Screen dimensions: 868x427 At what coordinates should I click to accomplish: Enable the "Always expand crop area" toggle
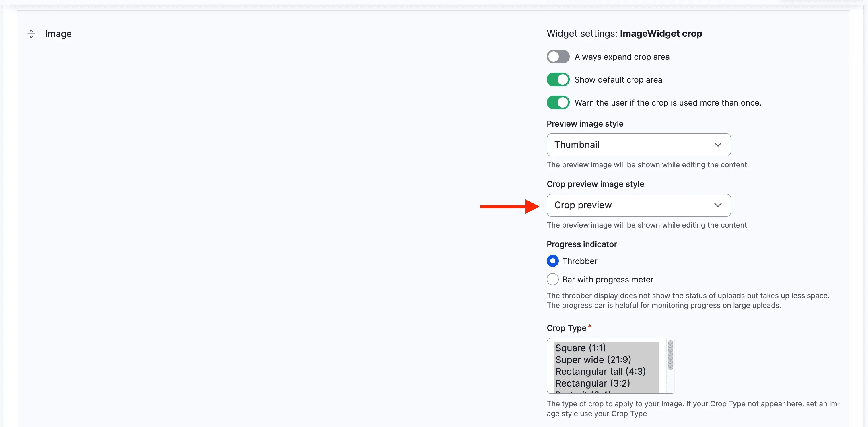pos(558,56)
